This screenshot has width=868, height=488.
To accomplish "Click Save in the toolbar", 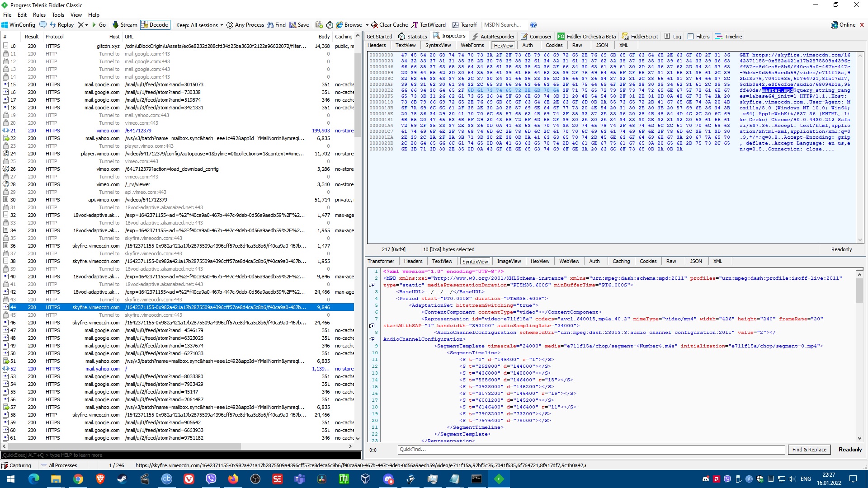I will coord(299,25).
